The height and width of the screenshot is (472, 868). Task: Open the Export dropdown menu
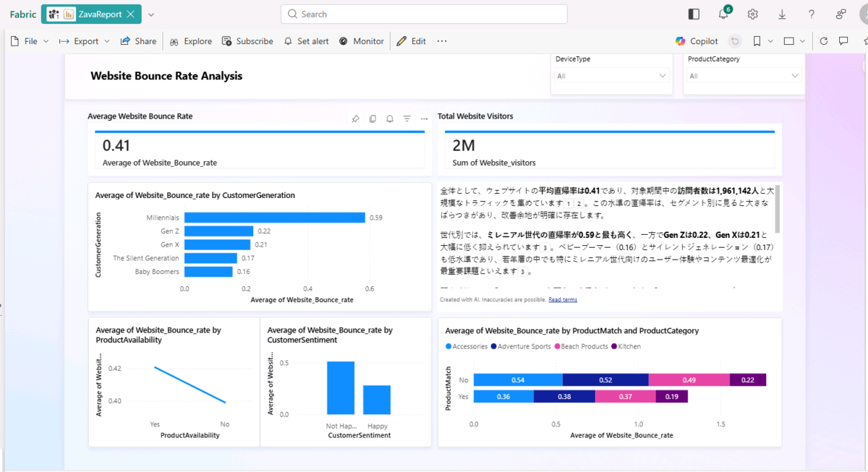[x=85, y=41]
